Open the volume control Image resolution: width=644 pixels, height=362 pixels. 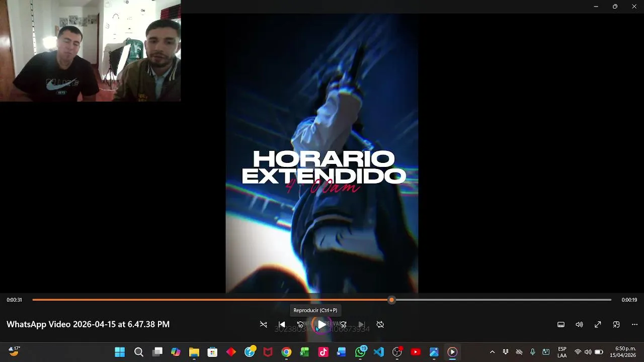tap(579, 325)
